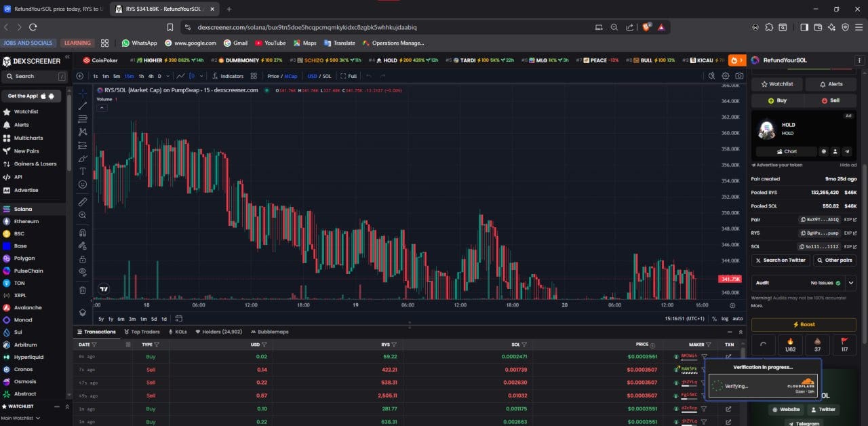868x426 pixels.
Task: Click the red flag reaction 117
Action: pos(844,345)
